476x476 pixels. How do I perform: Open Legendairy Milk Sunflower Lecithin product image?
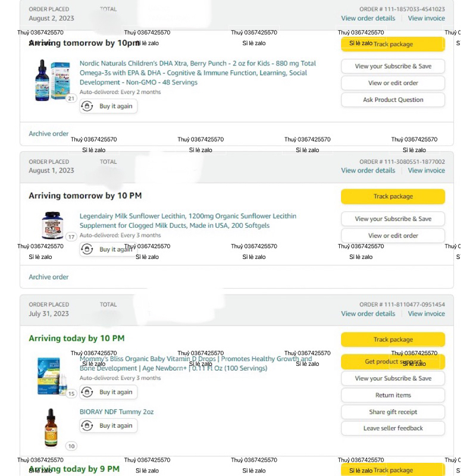(x=52, y=225)
